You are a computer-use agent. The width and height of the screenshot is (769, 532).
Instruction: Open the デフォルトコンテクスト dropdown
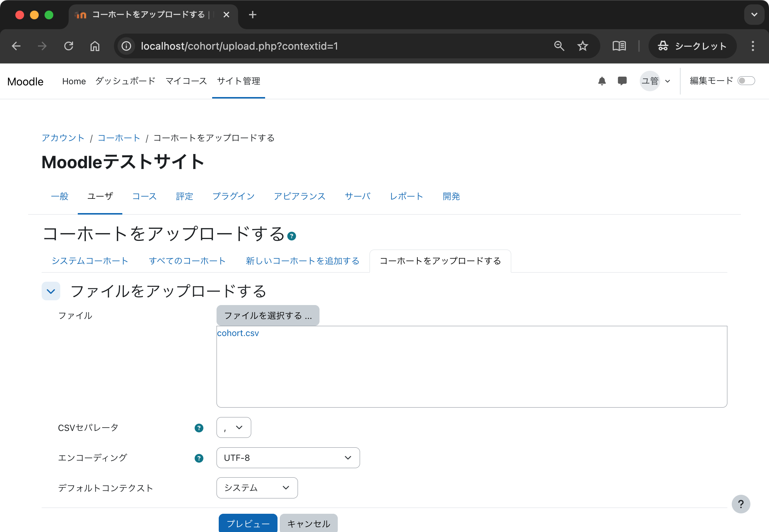pos(257,487)
